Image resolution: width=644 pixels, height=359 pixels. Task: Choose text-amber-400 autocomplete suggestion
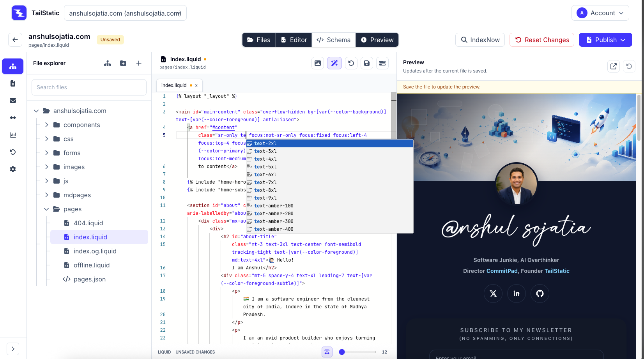coord(329,229)
